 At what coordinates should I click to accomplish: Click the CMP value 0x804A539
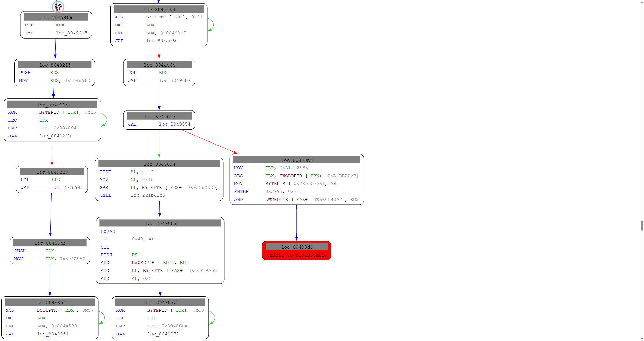coord(64,326)
